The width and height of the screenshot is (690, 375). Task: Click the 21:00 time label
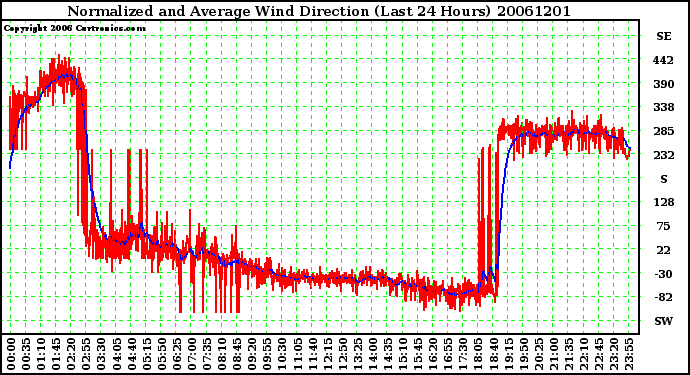coord(553,354)
